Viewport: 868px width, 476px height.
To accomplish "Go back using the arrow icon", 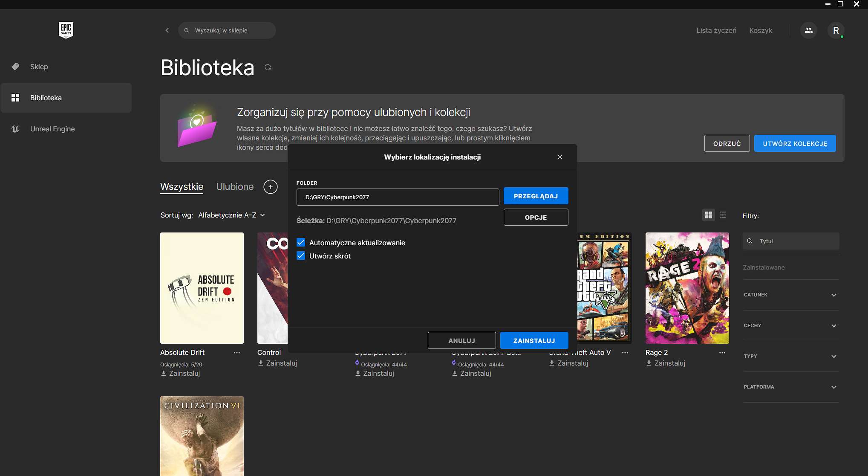I will [167, 30].
